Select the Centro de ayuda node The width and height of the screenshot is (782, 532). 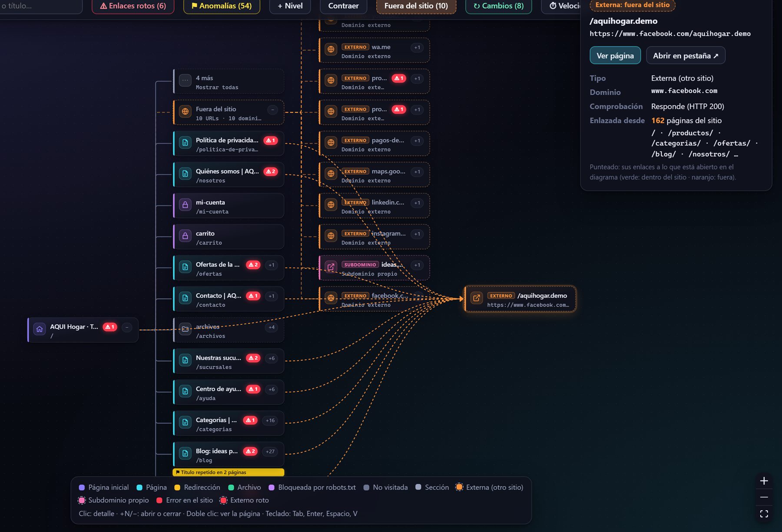coord(229,392)
